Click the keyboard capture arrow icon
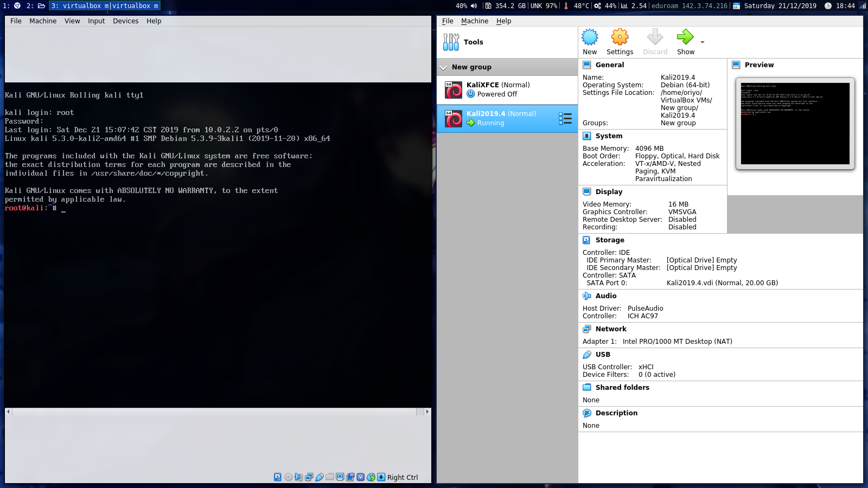Viewport: 868px width, 488px height. pyautogui.click(x=381, y=477)
